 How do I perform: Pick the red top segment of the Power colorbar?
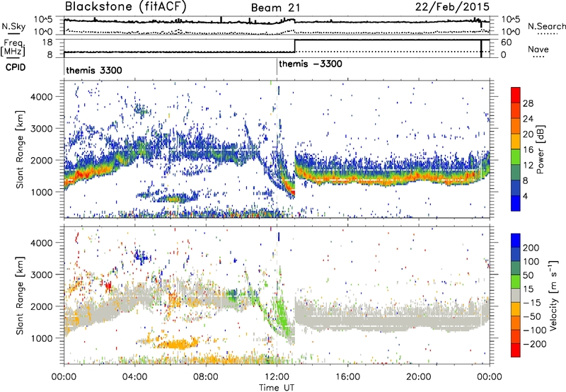point(516,96)
